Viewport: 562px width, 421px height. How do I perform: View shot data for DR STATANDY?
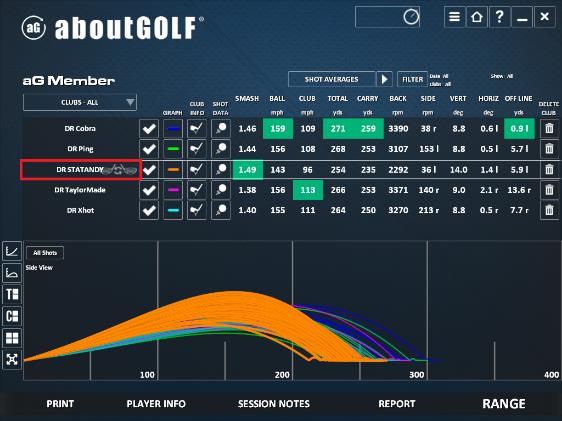pyautogui.click(x=221, y=169)
